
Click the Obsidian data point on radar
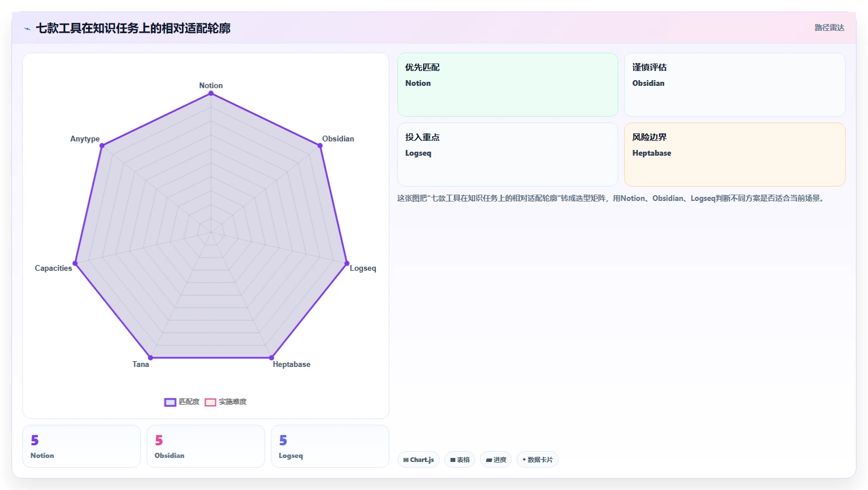(320, 145)
